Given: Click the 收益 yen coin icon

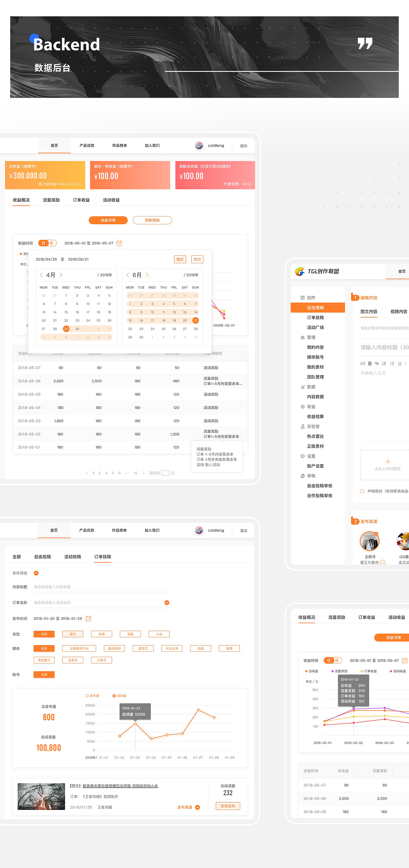Looking at the screenshot, I should (303, 407).
